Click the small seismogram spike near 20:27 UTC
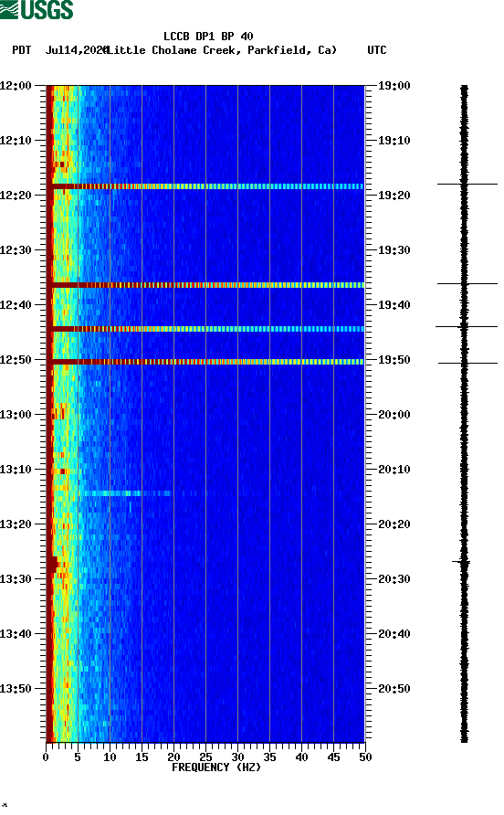This screenshot has height=815, width=504. coord(461,562)
